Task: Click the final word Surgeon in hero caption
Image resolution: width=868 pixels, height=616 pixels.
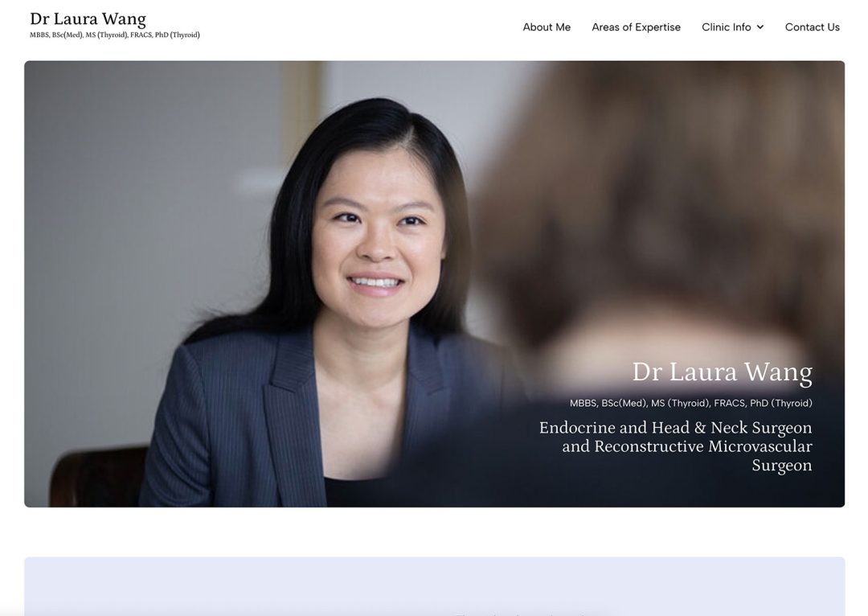Action: click(x=782, y=466)
